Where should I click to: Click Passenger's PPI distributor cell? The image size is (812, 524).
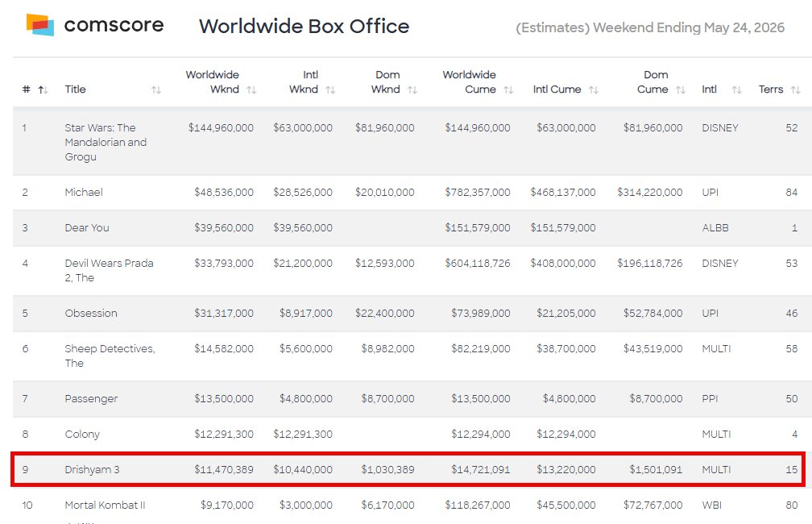click(710, 398)
